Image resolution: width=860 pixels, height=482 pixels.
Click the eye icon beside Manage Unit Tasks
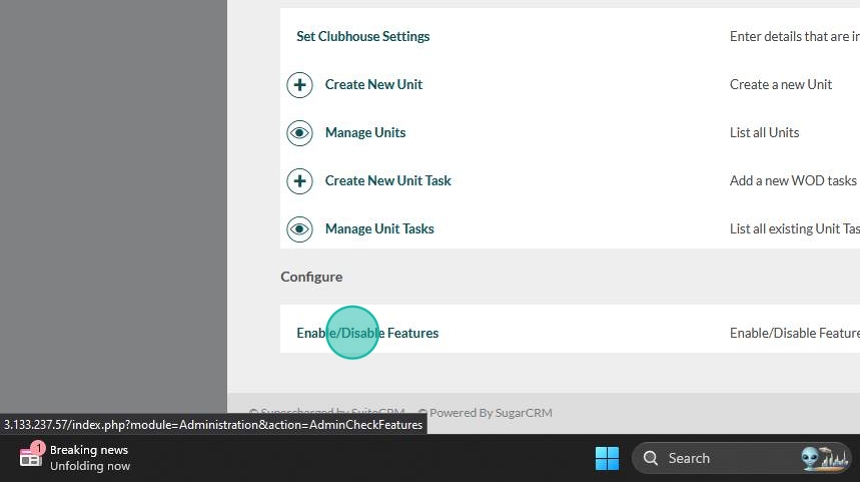pyautogui.click(x=300, y=229)
